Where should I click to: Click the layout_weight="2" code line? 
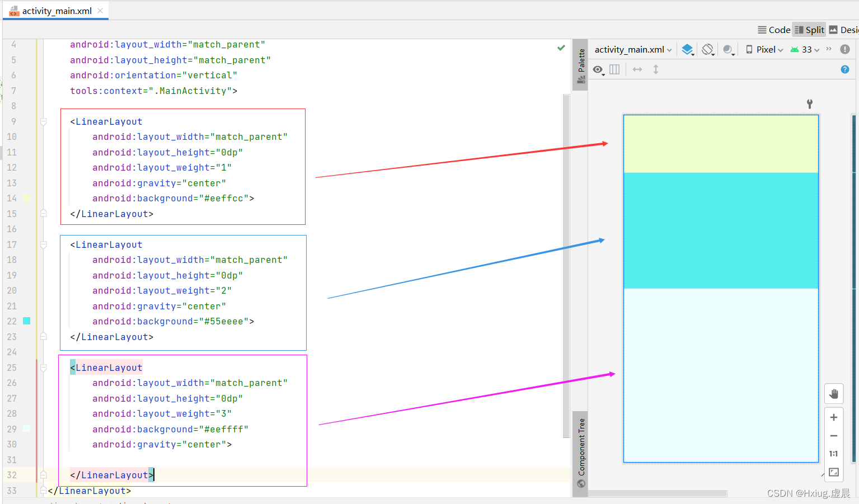[x=162, y=290]
